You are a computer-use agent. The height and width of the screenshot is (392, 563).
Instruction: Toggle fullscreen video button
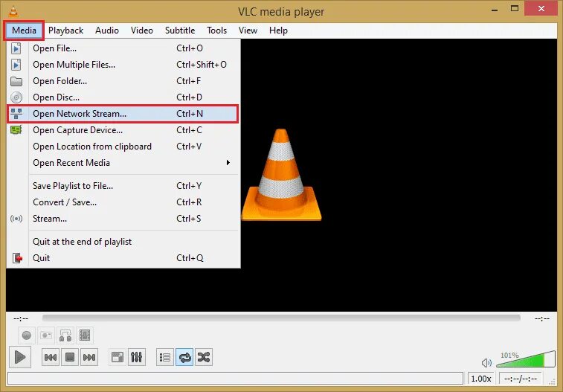[118, 357]
